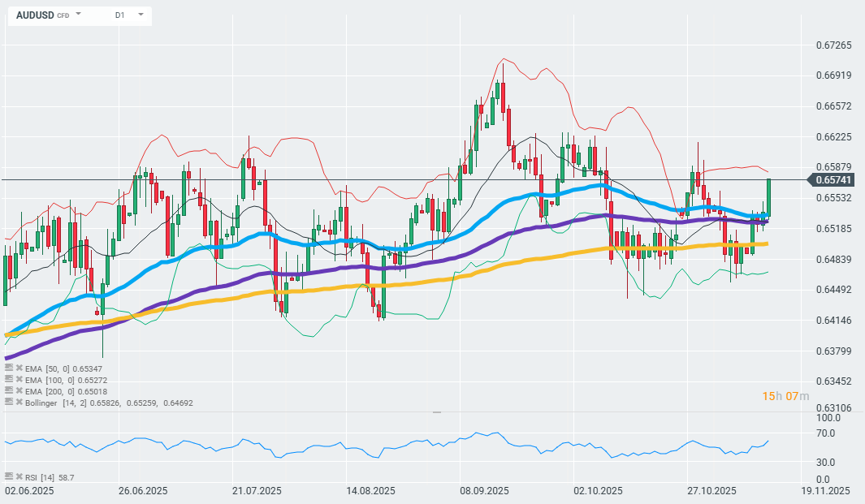865x504 pixels.
Task: Click date label 27.10.2025
Action: 711,491
